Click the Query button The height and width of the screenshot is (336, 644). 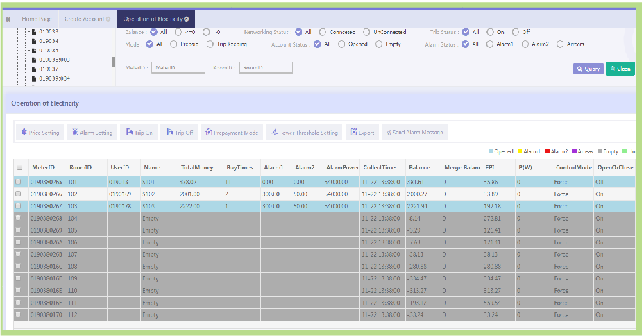588,69
